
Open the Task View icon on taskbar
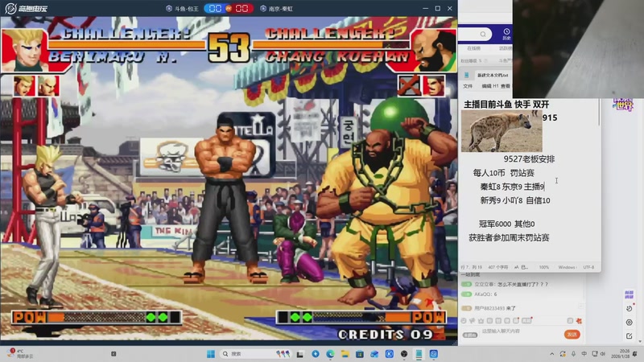pyautogui.click(x=300, y=354)
